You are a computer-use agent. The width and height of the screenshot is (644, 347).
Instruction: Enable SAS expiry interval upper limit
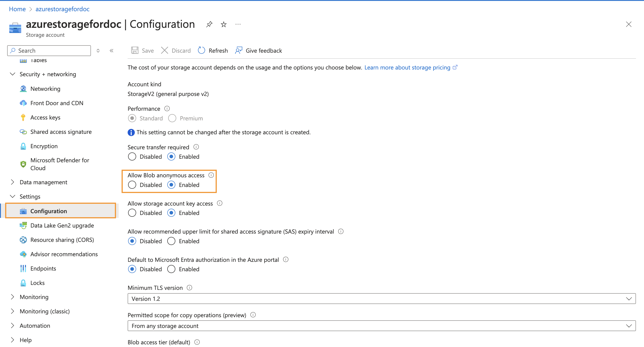point(171,241)
